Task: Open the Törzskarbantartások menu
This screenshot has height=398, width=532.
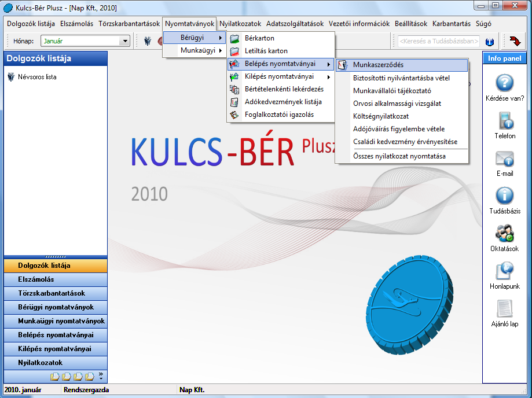Action: (129, 24)
